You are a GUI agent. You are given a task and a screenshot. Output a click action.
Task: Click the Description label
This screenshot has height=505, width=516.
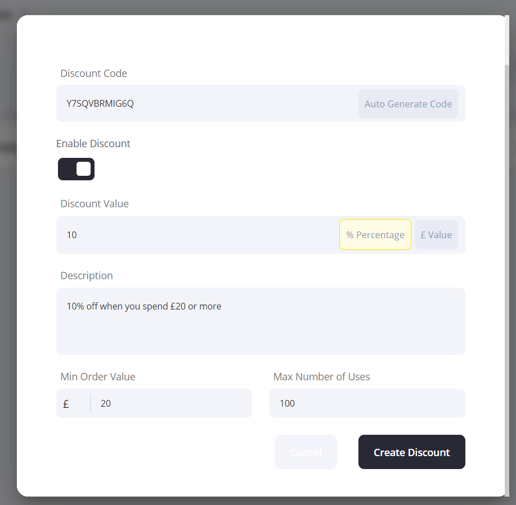[x=87, y=276]
